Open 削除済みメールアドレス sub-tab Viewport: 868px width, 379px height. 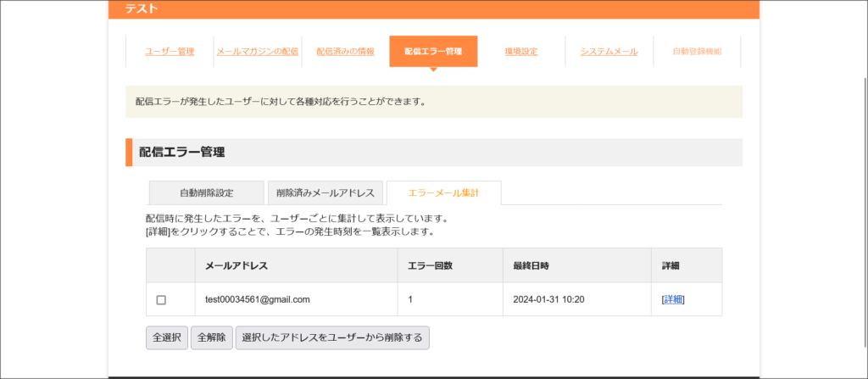pyautogui.click(x=325, y=193)
